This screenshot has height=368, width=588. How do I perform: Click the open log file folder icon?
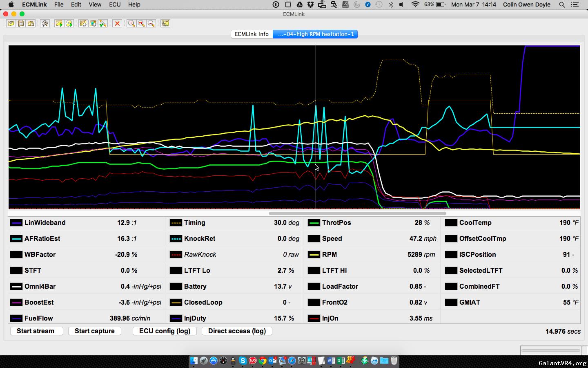pos(11,23)
